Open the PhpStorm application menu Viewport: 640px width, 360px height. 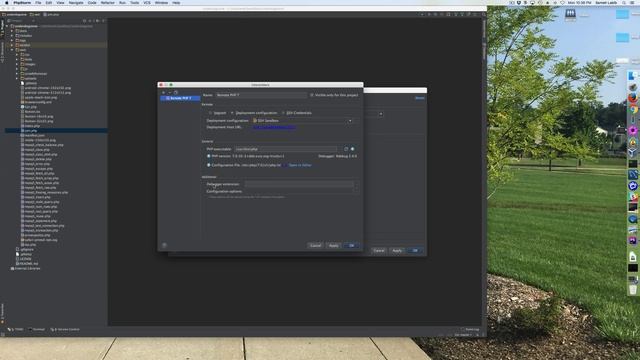tap(22, 3)
